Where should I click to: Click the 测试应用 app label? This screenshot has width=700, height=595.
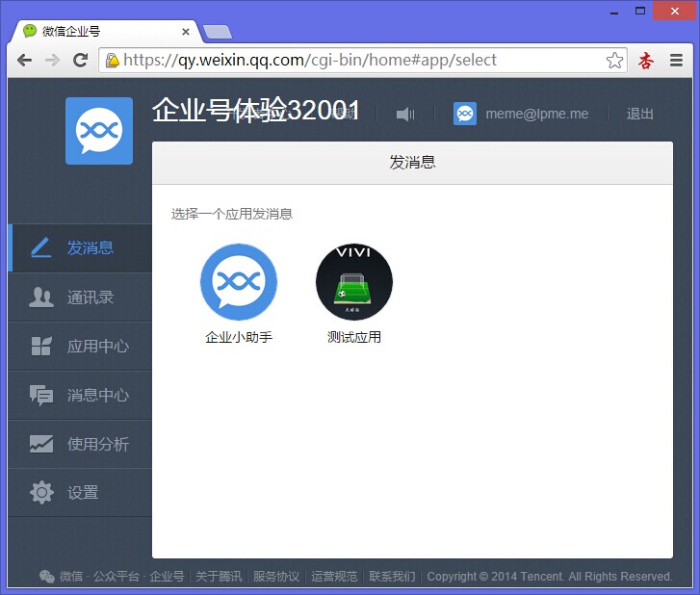(x=354, y=337)
